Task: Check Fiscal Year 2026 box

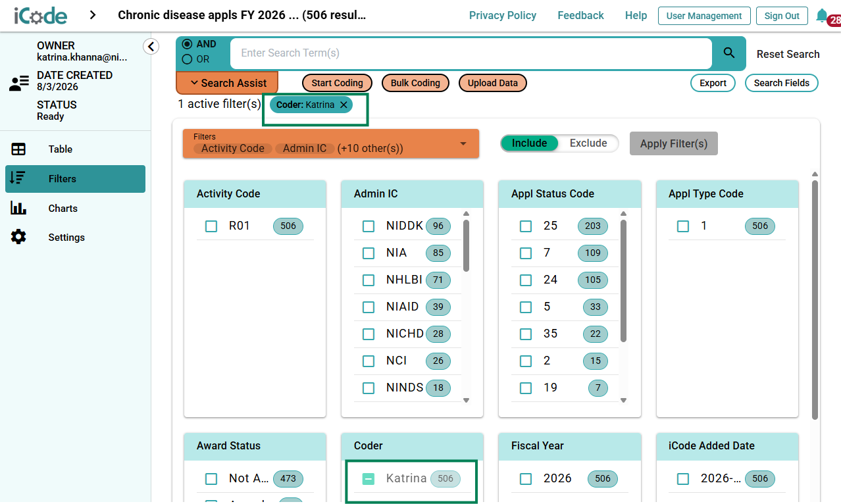Action: 526,479
